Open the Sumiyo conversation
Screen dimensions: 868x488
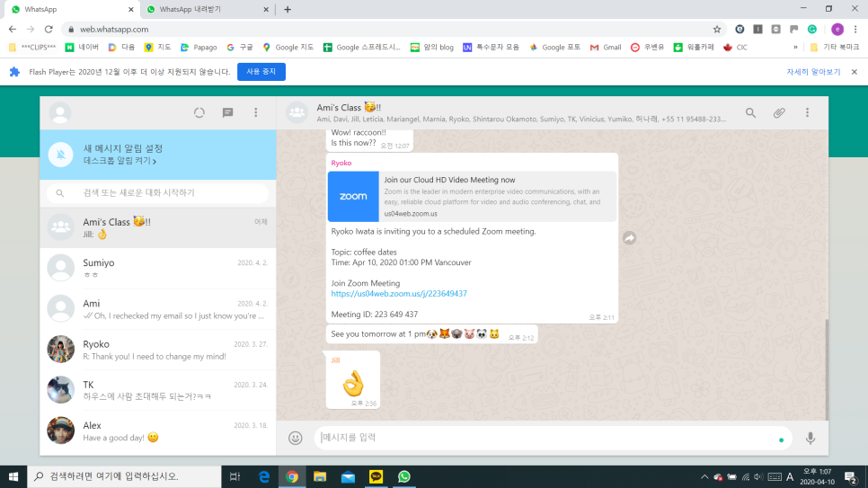[x=158, y=268]
